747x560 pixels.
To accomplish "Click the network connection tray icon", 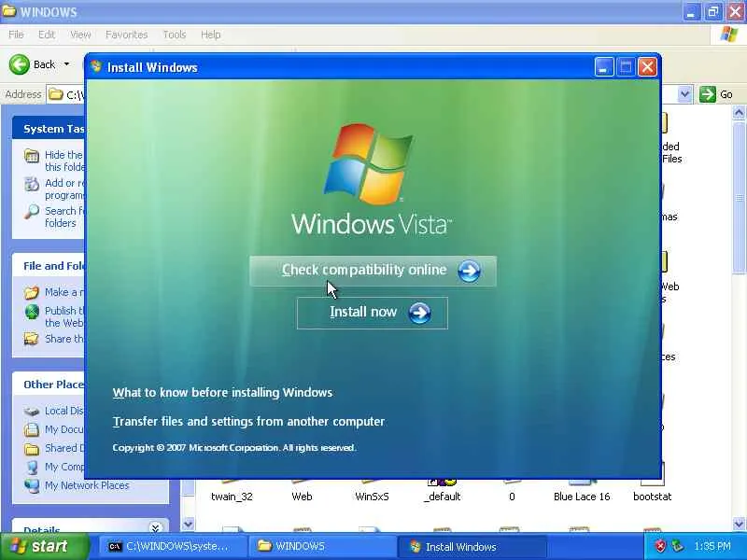I will 677,547.
